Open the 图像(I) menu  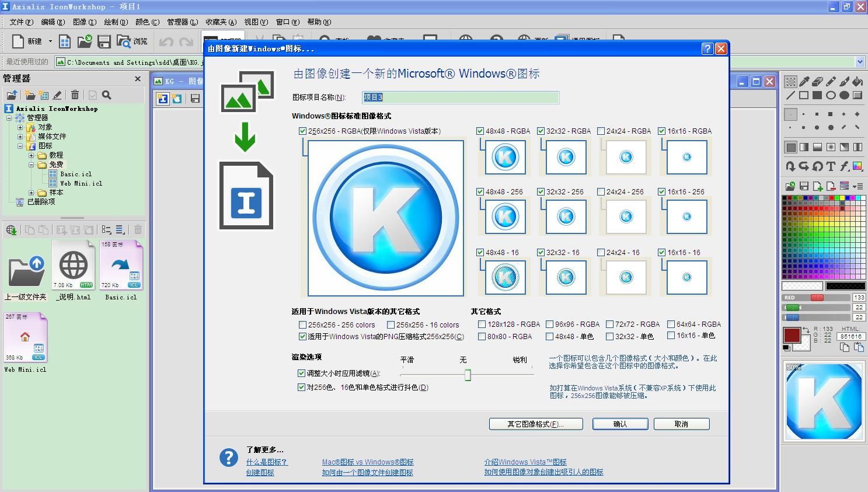pos(85,22)
